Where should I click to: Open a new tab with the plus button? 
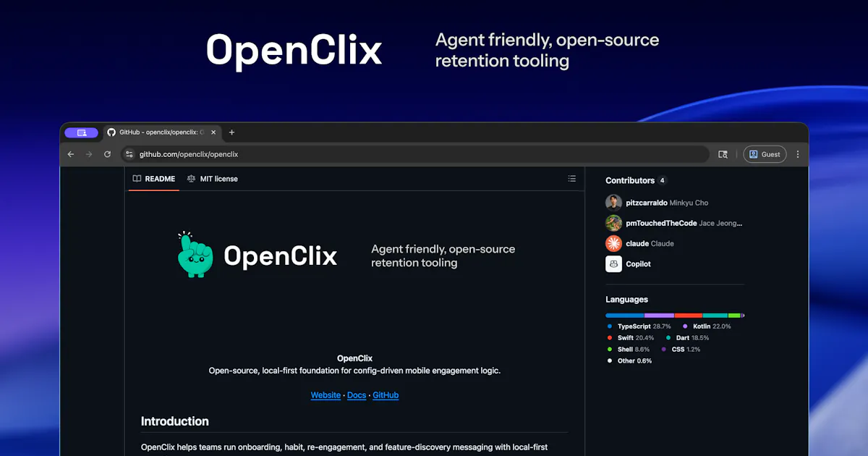pyautogui.click(x=231, y=132)
